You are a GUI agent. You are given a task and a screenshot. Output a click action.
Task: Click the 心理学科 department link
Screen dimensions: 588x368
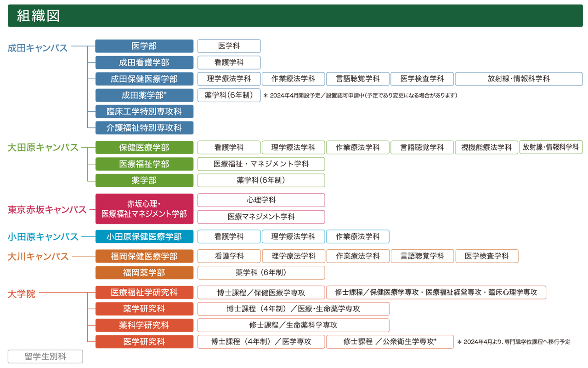[x=261, y=200]
